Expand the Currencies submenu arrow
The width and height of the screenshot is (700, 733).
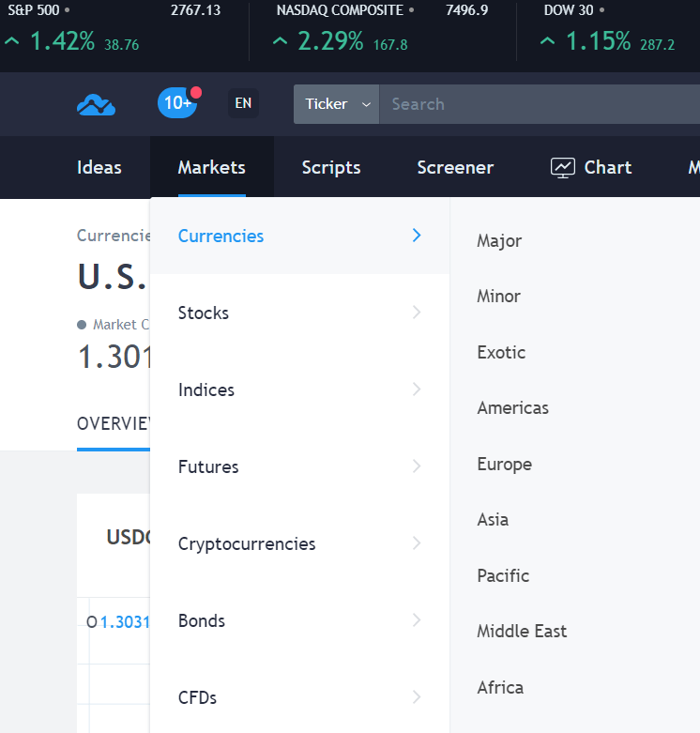(417, 236)
